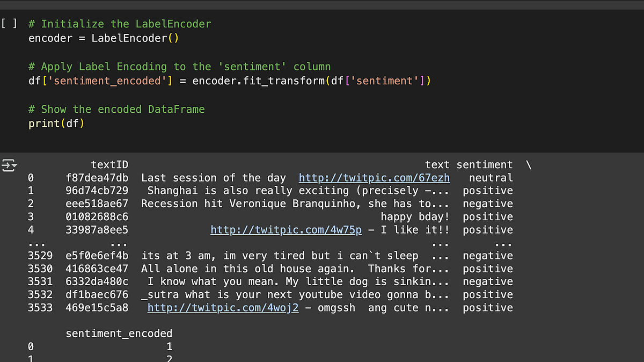The width and height of the screenshot is (644, 362).
Task: Click the print(df) code line
Action: [56, 124]
